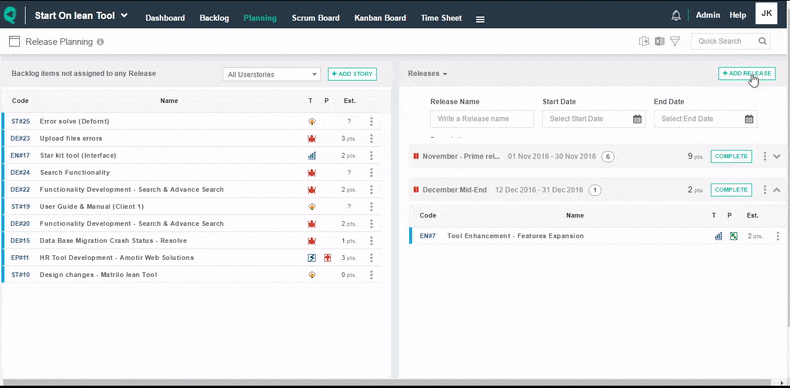The image size is (790, 388).
Task: Open the Releases dropdown
Action: click(x=428, y=74)
